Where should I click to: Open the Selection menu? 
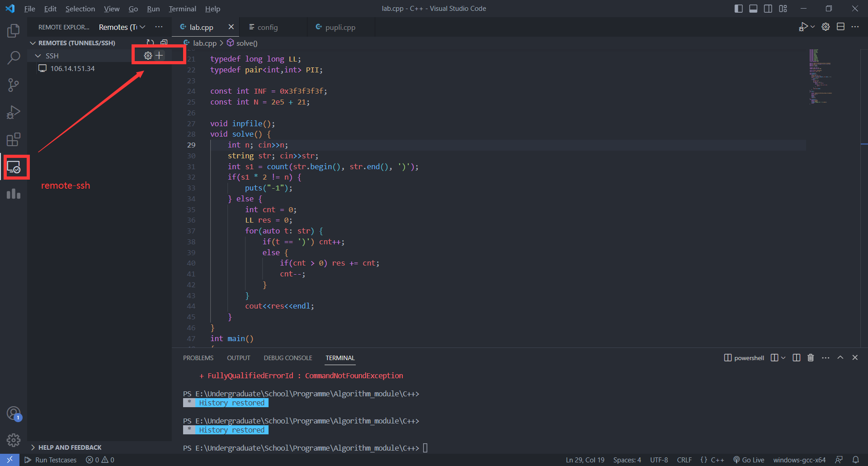tap(80, 9)
